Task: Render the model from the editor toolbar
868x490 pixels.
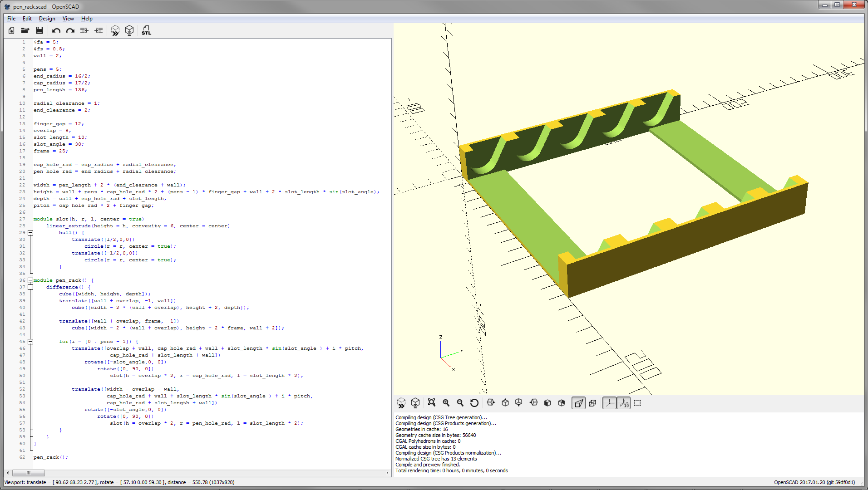Action: point(129,30)
